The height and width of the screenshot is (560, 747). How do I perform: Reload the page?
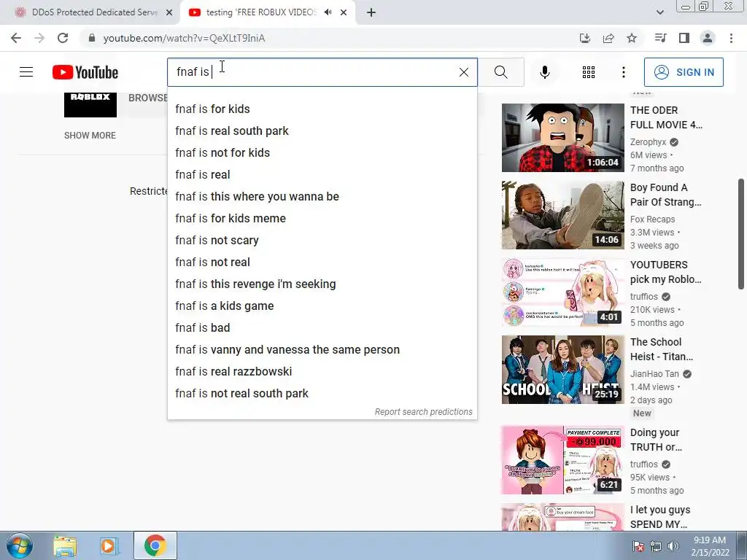63,38
